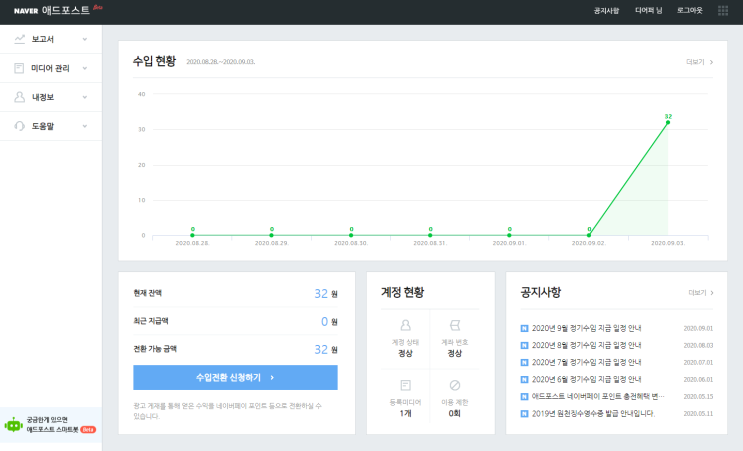Click the 계정 현황 heading
Screen dimensions: 743x451
point(403,292)
